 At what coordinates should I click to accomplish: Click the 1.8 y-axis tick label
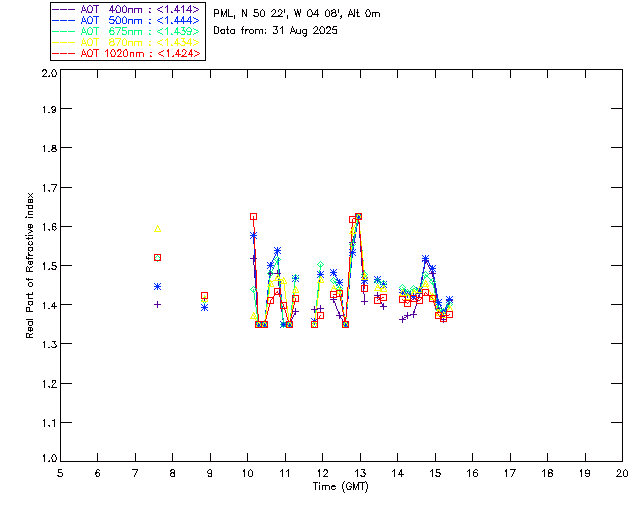coord(49,148)
